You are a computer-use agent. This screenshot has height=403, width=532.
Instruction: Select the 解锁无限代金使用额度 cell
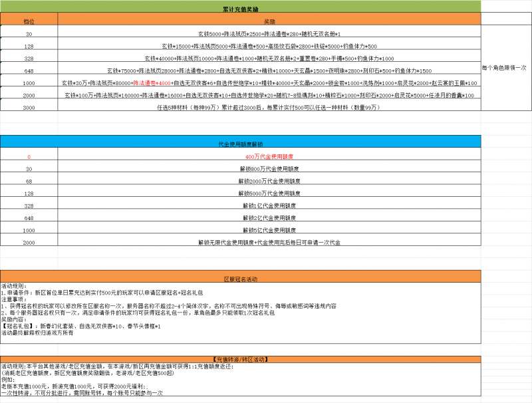(268, 243)
